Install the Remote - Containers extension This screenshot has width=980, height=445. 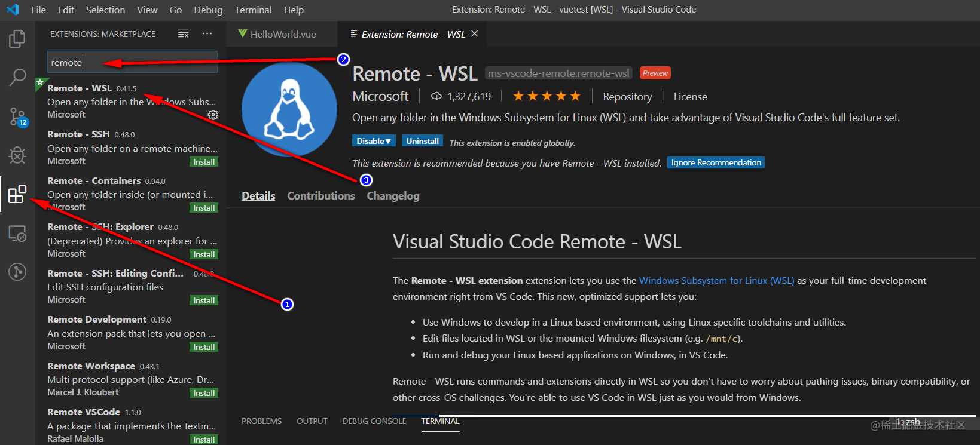[204, 208]
